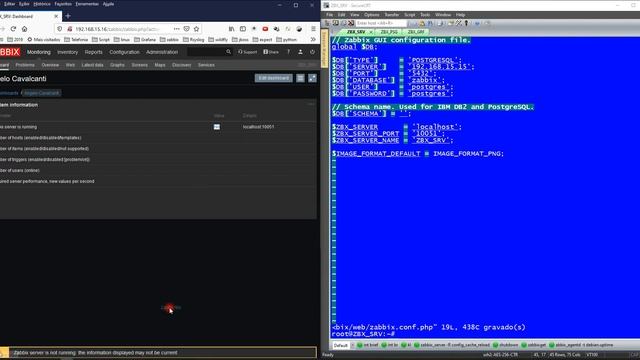The width and height of the screenshot is (640, 360).
Task: Open Tools menu in SecureCRT
Action: click(x=425, y=15)
